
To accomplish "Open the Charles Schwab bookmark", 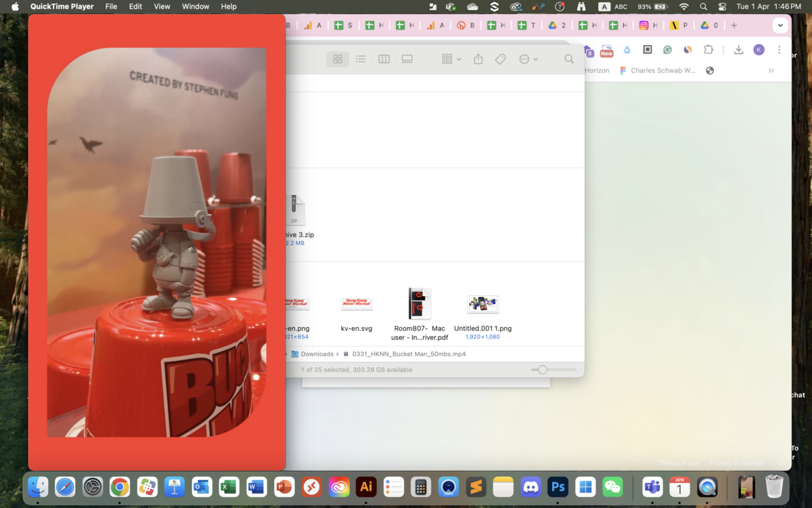I will coord(657,70).
